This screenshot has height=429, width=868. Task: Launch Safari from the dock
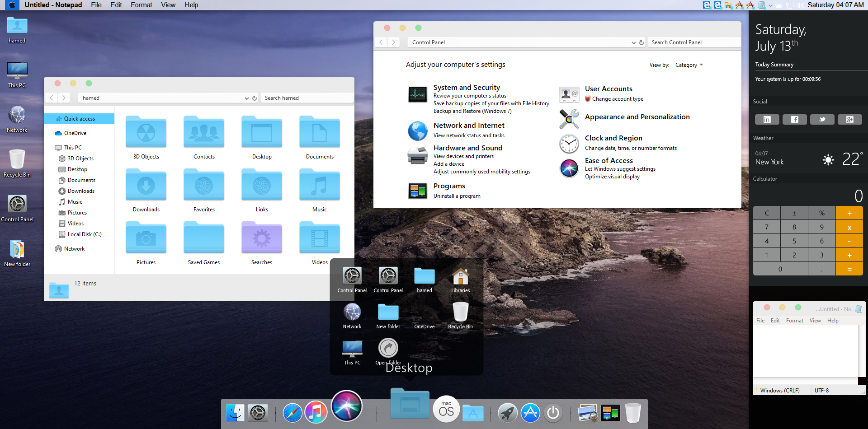292,413
